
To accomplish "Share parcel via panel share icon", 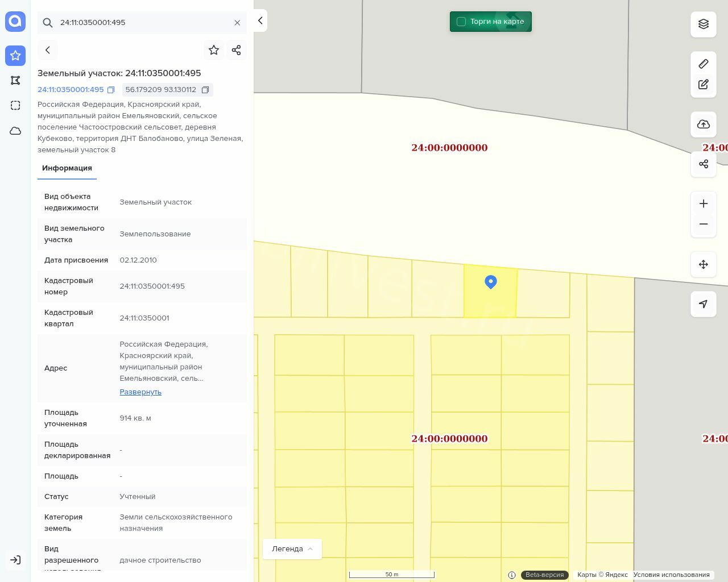I will [237, 50].
